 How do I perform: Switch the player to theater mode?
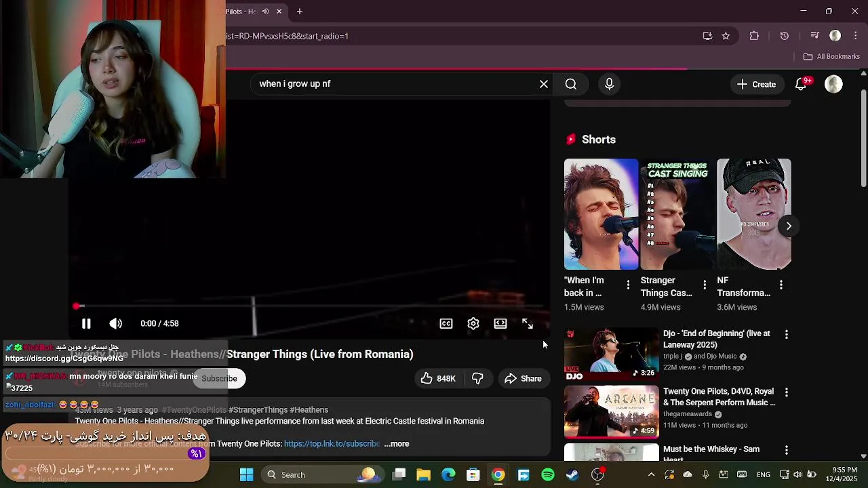pos(500,324)
